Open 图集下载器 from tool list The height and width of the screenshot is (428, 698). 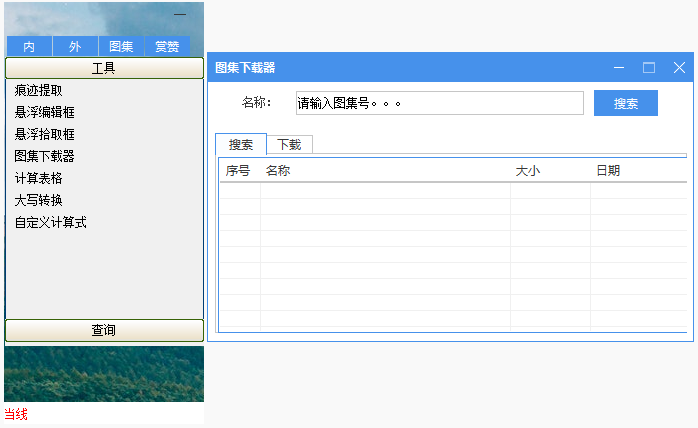(x=45, y=156)
